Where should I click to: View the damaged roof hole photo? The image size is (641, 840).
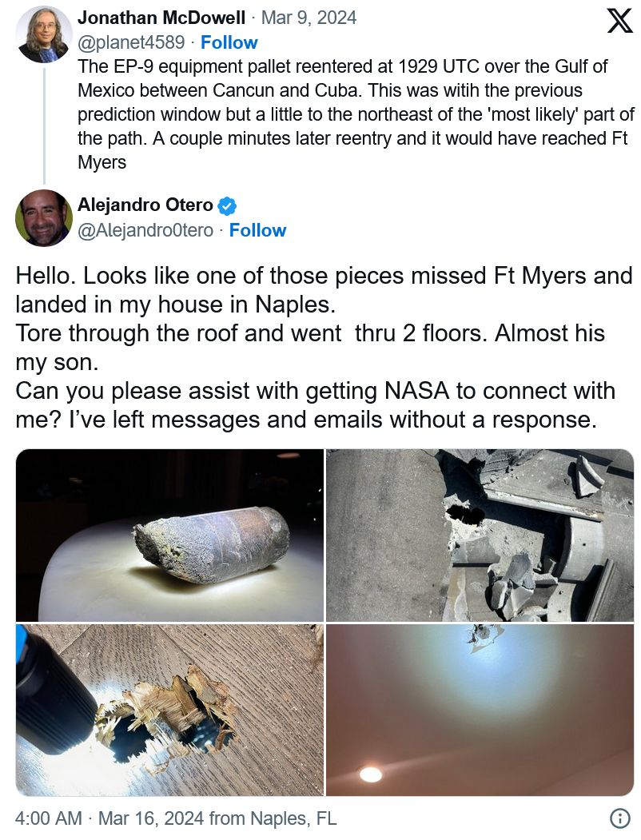click(480, 535)
